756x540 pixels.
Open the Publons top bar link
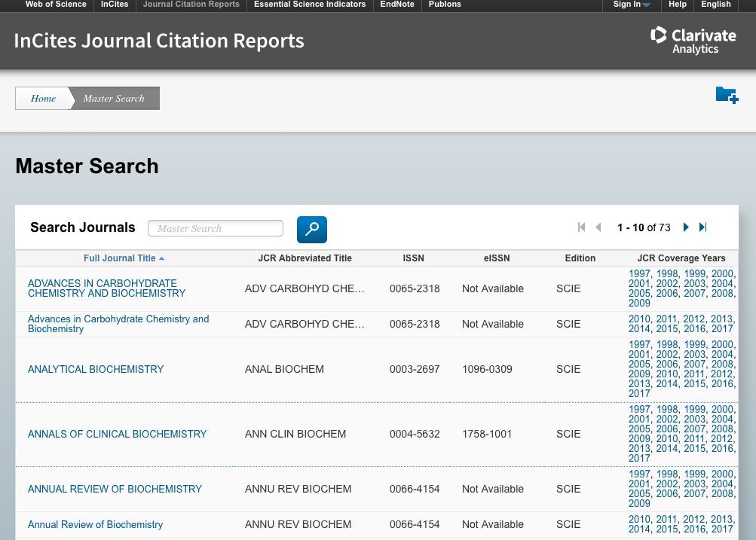[x=445, y=5]
